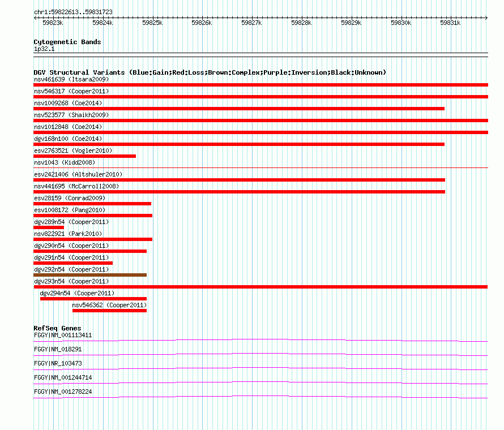Click the esv28159 (Conrad2009) label
The width and height of the screenshot is (504, 430).
70,198
